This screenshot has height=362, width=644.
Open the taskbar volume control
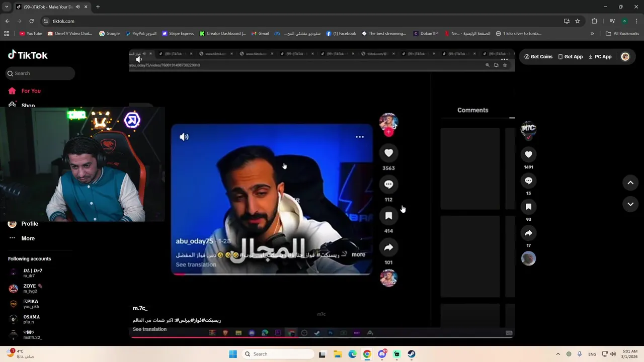[613, 354]
